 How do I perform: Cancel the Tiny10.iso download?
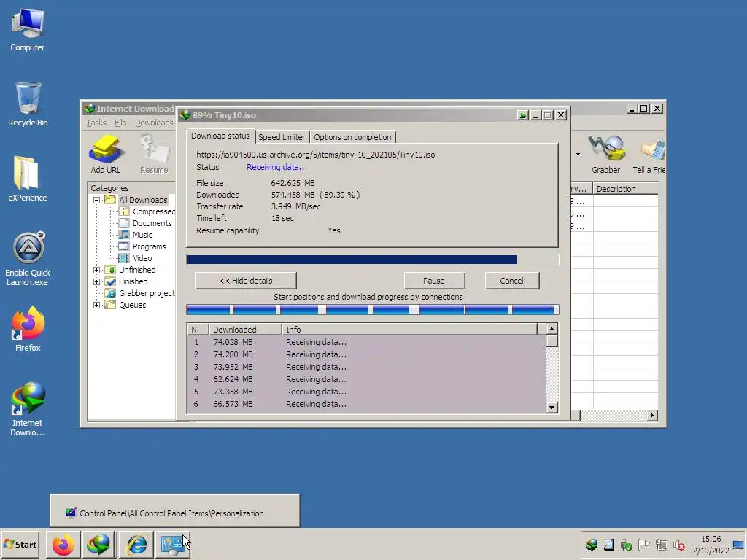pos(511,281)
